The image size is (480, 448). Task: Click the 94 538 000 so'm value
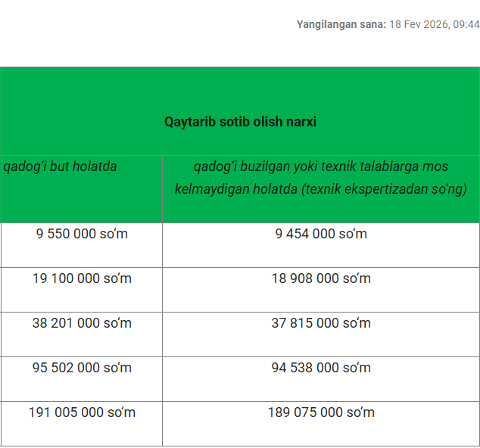click(320, 368)
